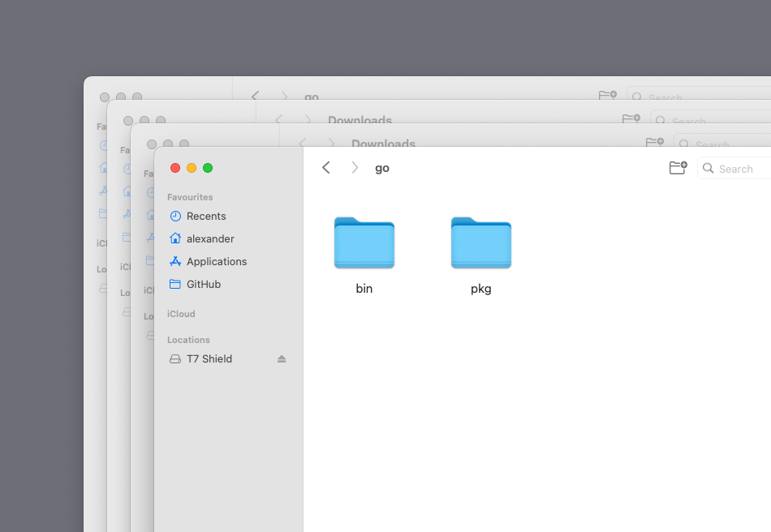Click back arrow in rearmost go window
This screenshot has width=771, height=532.
coord(255,96)
